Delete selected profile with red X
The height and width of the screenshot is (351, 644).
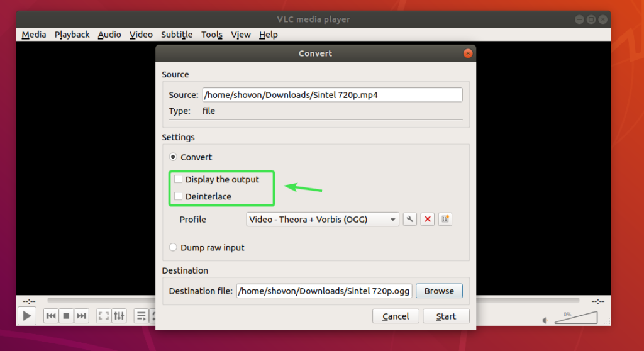[428, 219]
